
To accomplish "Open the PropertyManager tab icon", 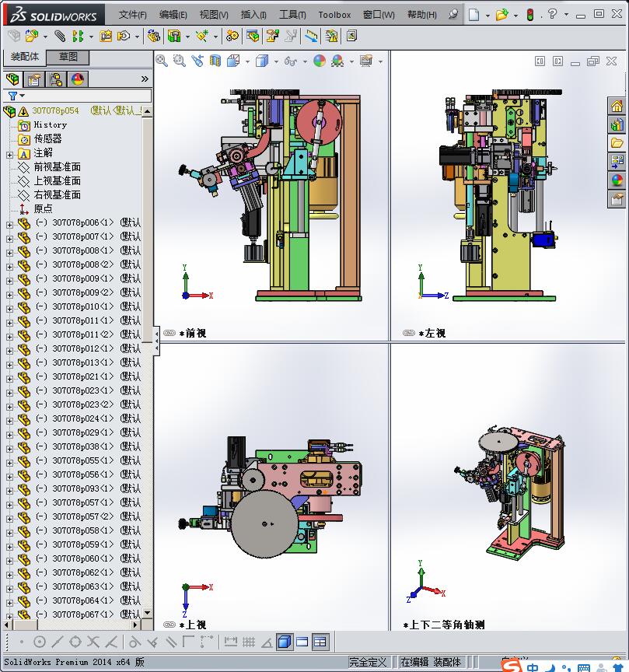I will click(x=34, y=79).
